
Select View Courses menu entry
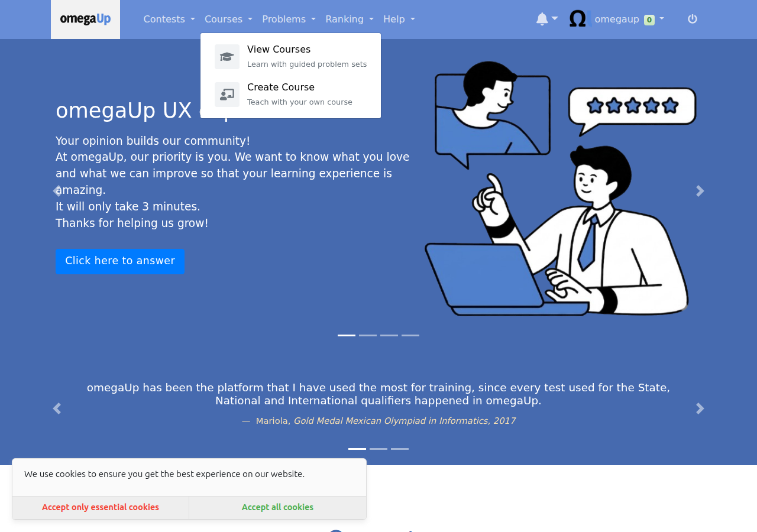click(291, 57)
